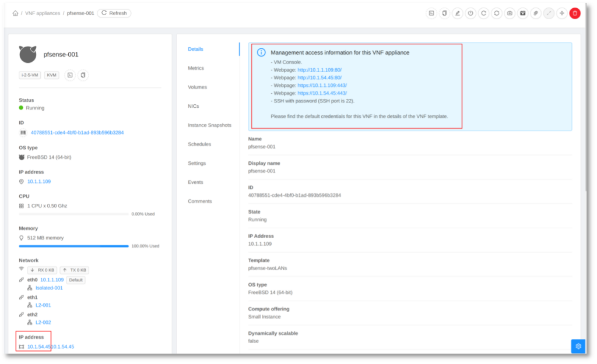Click the i-2-5-VM tag
The image size is (597, 364).
pyautogui.click(x=30, y=75)
